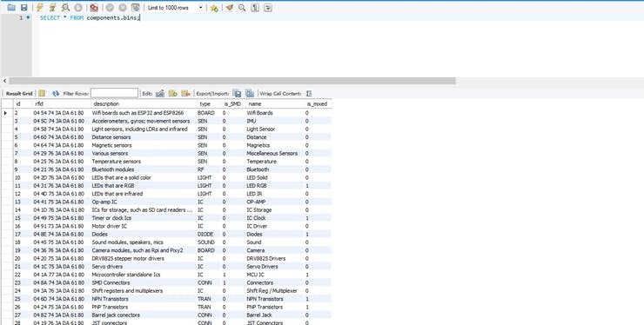Screen dimensions: 644x325
Task: Toggle wrap cell content icon
Action: tap(309, 94)
